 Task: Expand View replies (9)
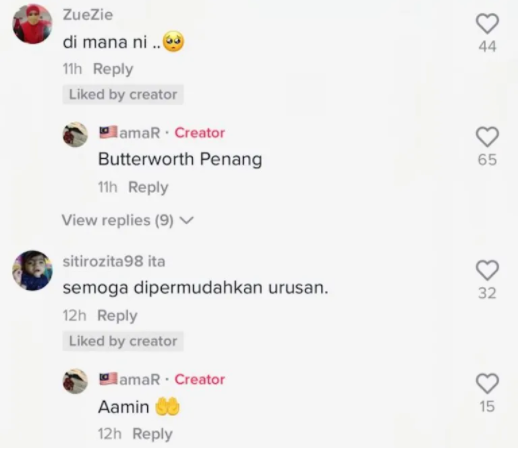(x=128, y=220)
